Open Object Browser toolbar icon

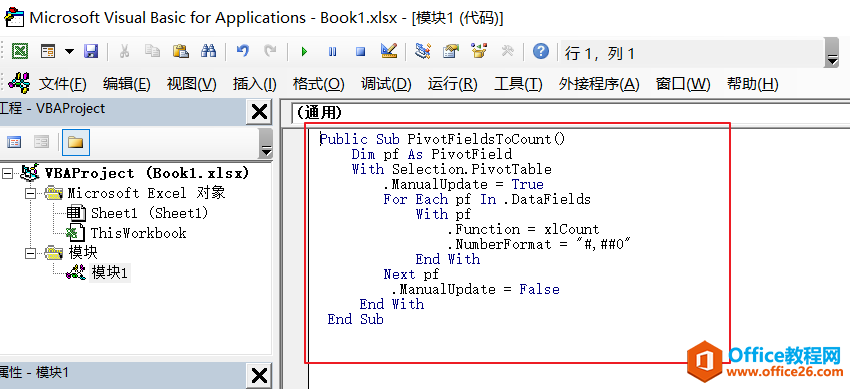[x=479, y=51]
